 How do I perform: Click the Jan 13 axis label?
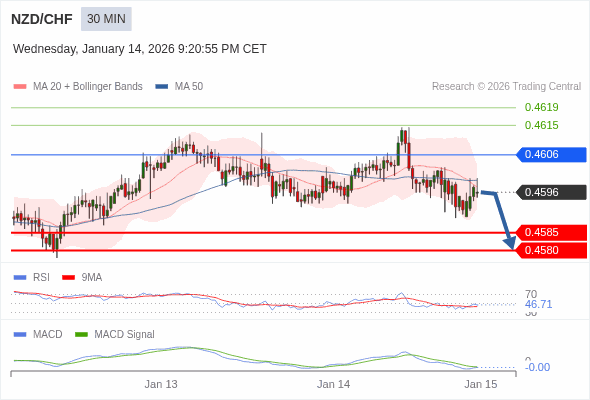(161, 384)
